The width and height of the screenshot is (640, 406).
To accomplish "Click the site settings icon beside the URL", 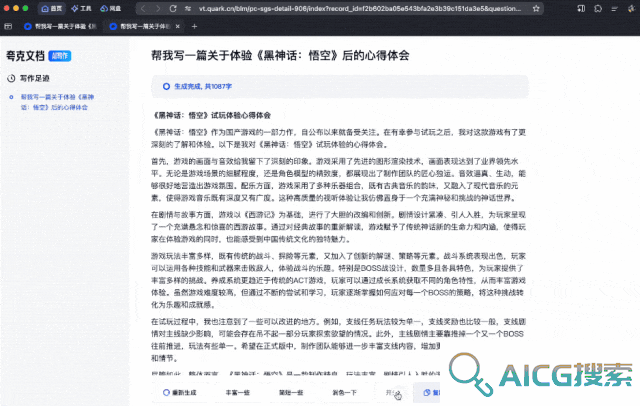I will 188,8.
